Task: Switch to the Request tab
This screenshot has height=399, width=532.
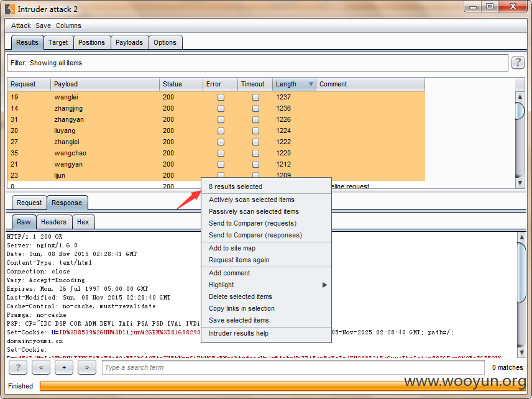Action: coord(29,203)
